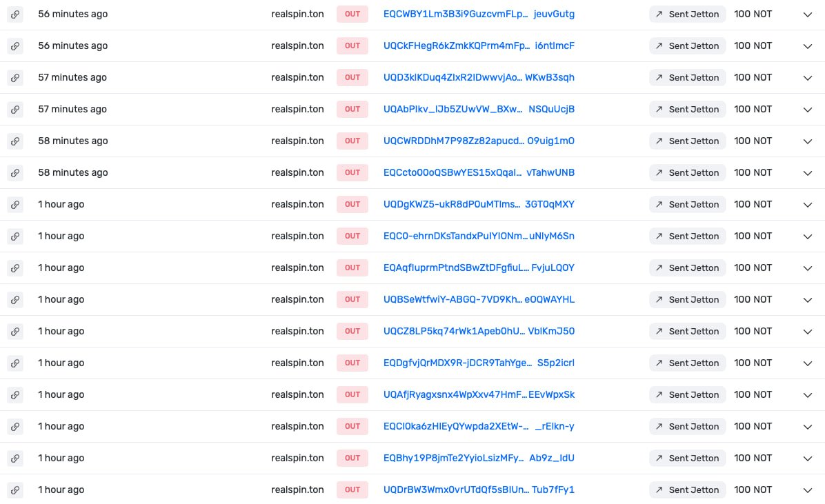825x504 pixels.
Task: Click link icon on _rEIkn-y row
Action: point(15,426)
